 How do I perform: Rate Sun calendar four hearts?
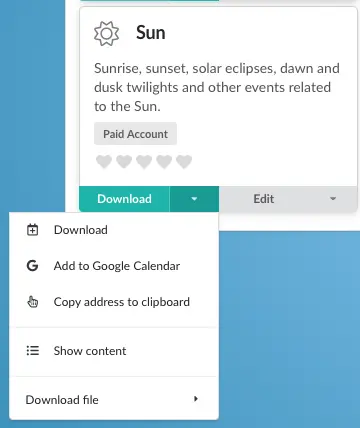(164, 162)
